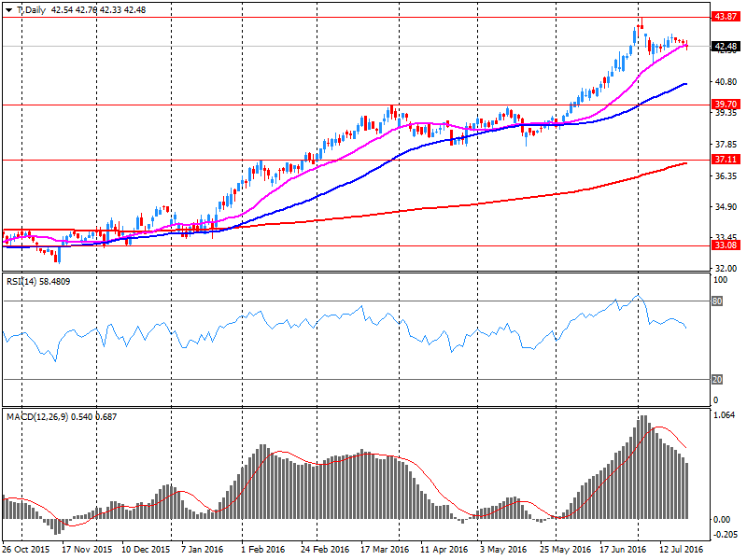Click the MACD scale 0.00 label
The image size is (747, 560).
pyautogui.click(x=722, y=520)
